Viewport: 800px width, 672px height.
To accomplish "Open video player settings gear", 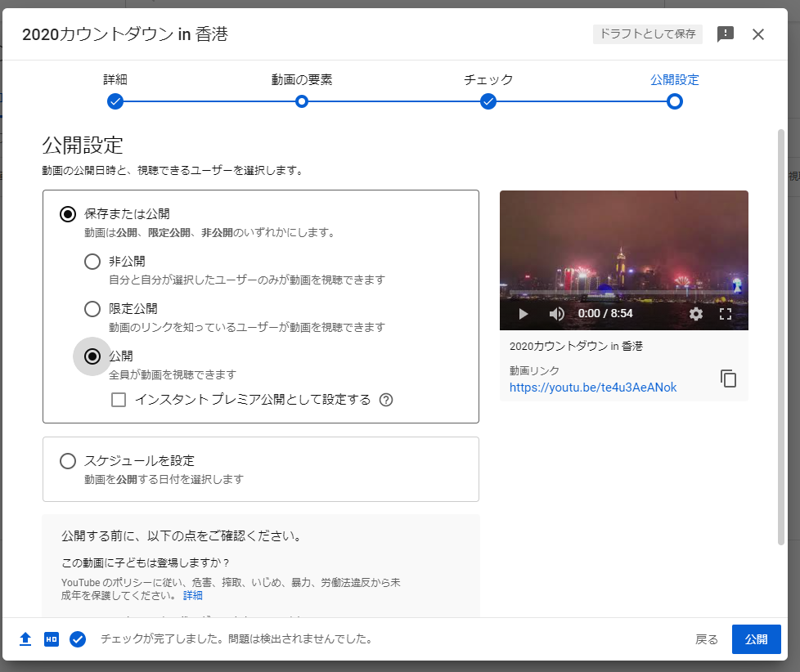I will coord(696,314).
